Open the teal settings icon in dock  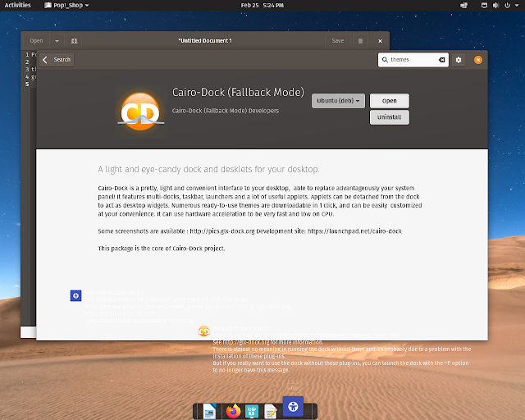coord(252,412)
